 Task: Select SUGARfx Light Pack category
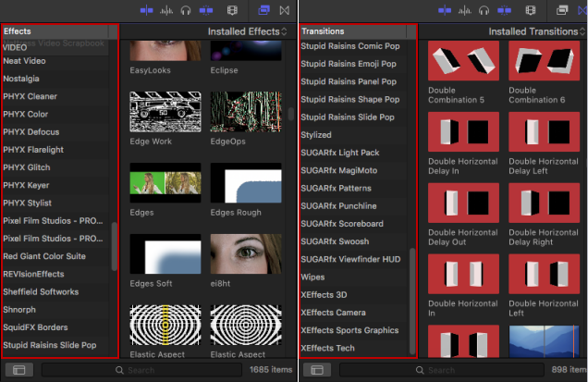click(x=353, y=153)
